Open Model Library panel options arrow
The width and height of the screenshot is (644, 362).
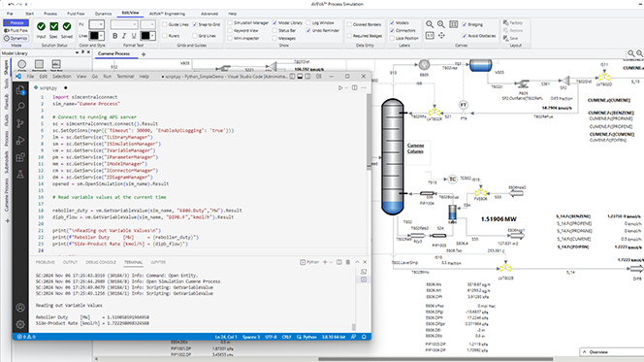tap(77, 52)
